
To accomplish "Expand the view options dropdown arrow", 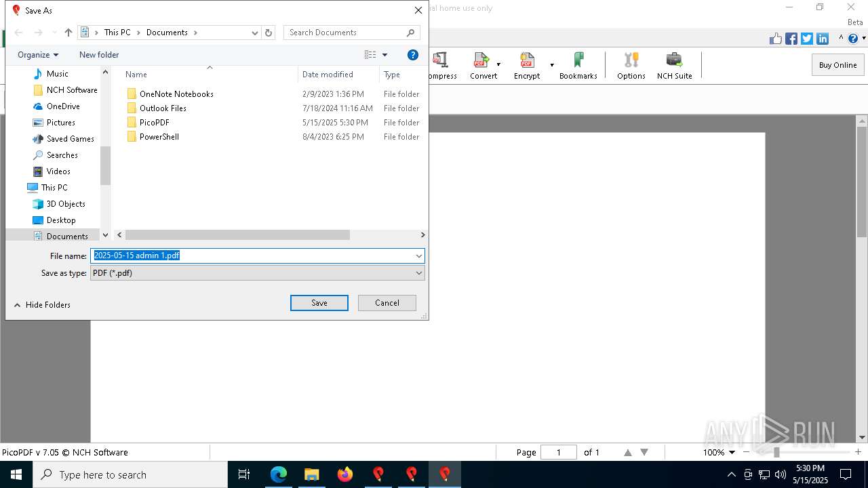I will tap(384, 55).
